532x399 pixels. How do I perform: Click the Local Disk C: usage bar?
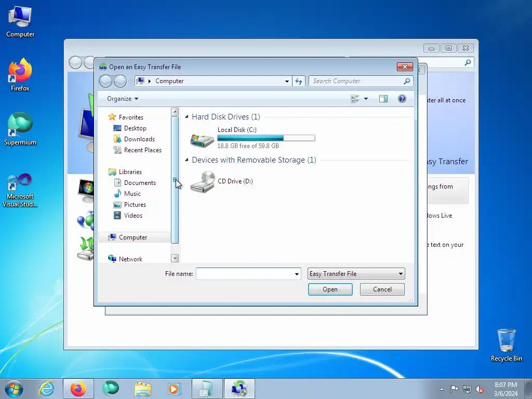(266, 138)
